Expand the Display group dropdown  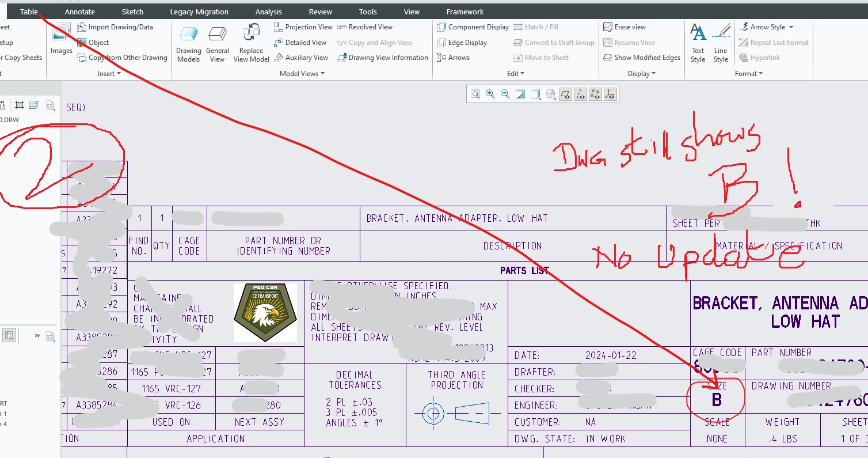tap(642, 74)
